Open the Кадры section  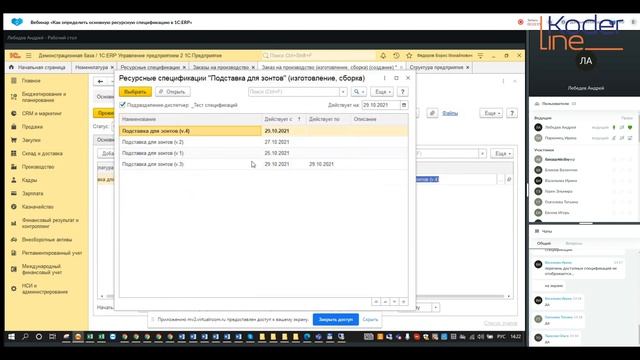pyautogui.click(x=29, y=180)
